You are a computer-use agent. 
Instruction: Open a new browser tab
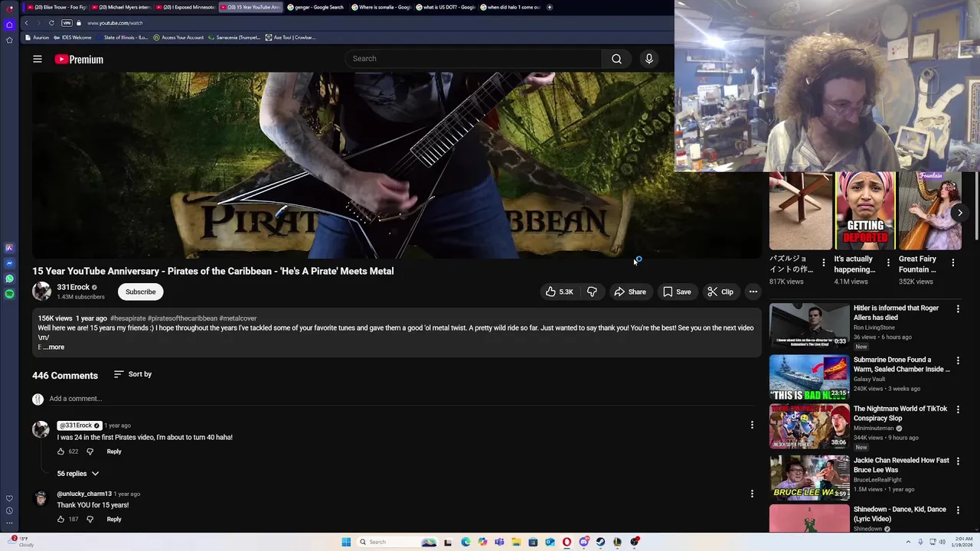(x=550, y=7)
